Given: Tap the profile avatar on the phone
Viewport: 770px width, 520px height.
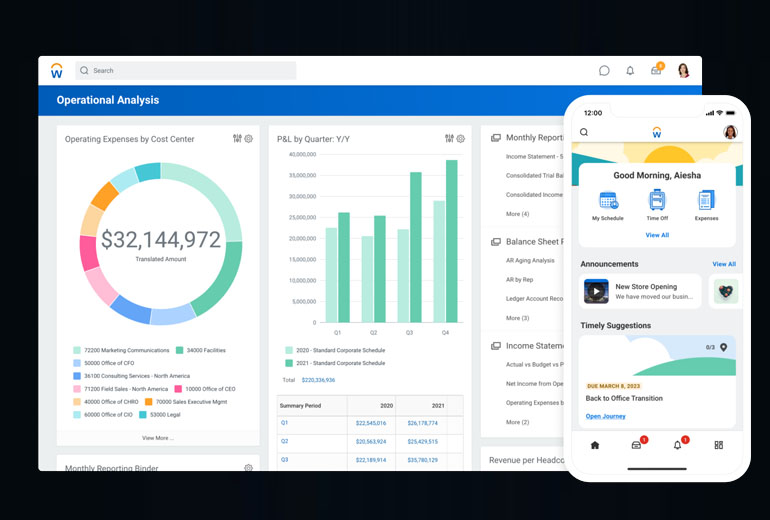Looking at the screenshot, I should [x=730, y=132].
